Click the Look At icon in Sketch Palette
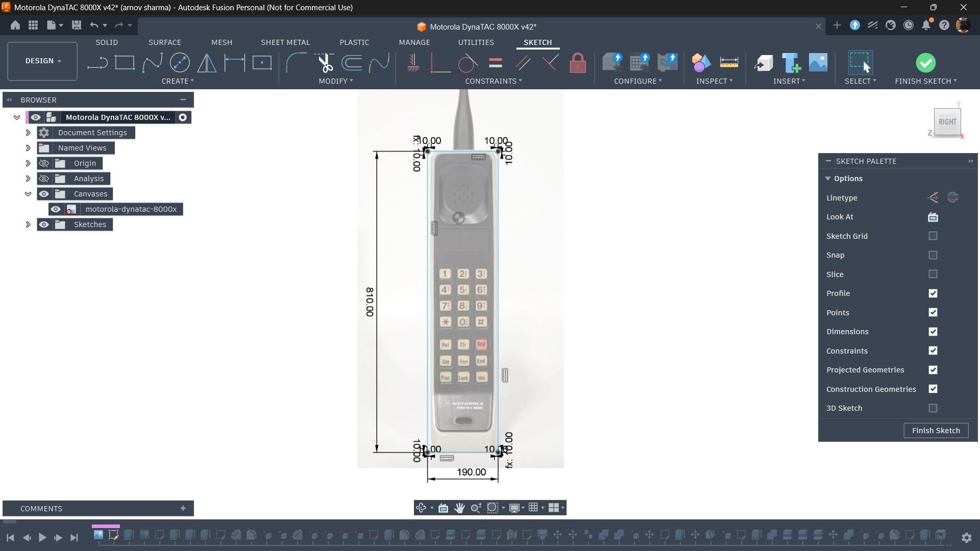 click(933, 217)
